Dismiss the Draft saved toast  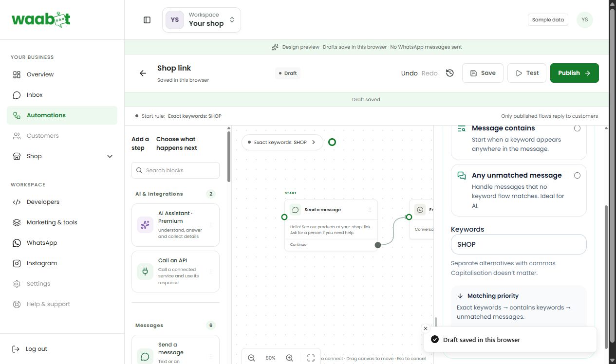tap(426, 328)
